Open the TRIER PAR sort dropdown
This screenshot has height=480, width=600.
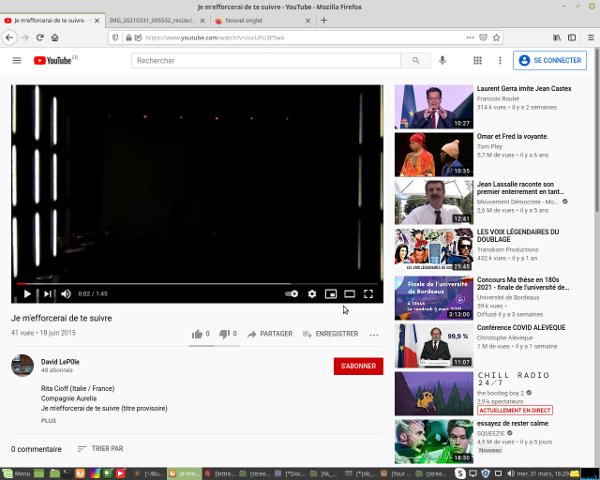coord(100,449)
